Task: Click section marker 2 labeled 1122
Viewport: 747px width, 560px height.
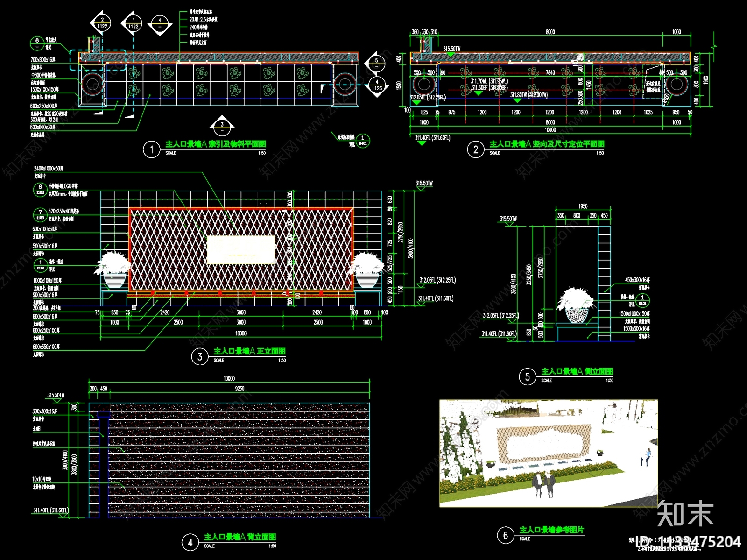Action: point(102,23)
